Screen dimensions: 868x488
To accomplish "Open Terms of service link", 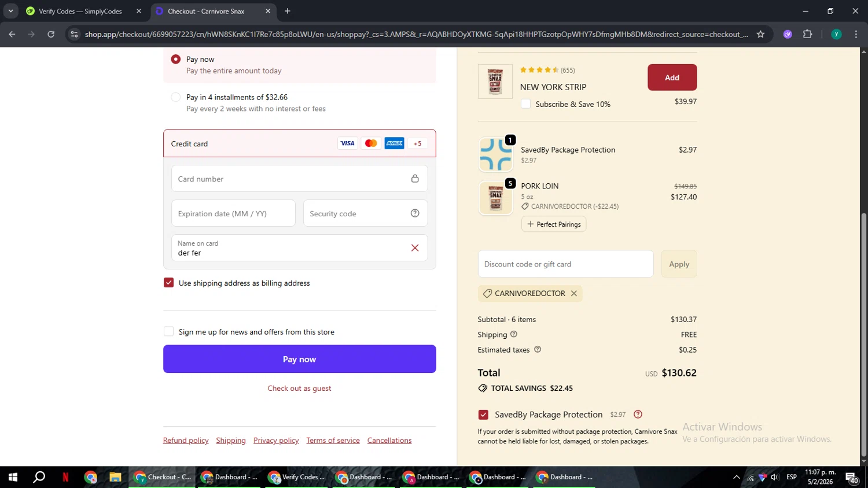I will coord(333,441).
